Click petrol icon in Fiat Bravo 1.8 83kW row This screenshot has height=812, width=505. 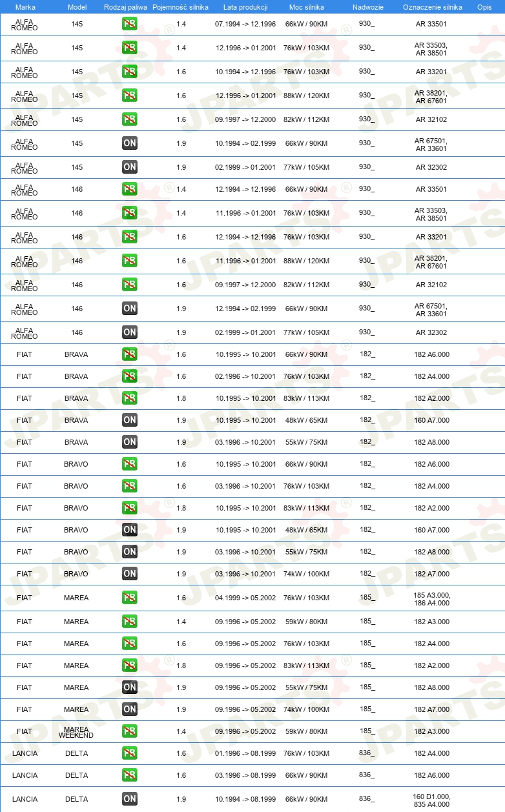click(130, 508)
